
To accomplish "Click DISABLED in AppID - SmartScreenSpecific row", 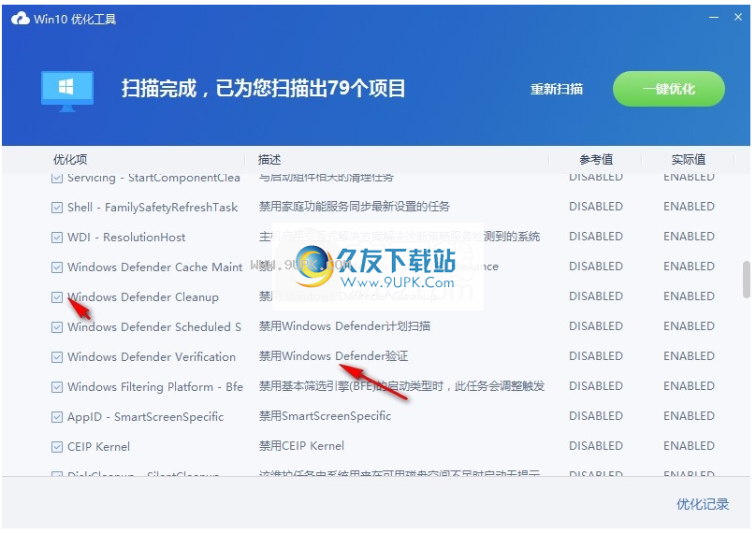I will tap(596, 416).
